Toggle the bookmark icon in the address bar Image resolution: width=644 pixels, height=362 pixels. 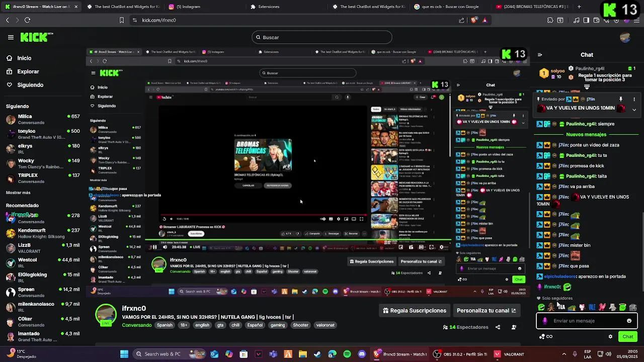point(121,20)
